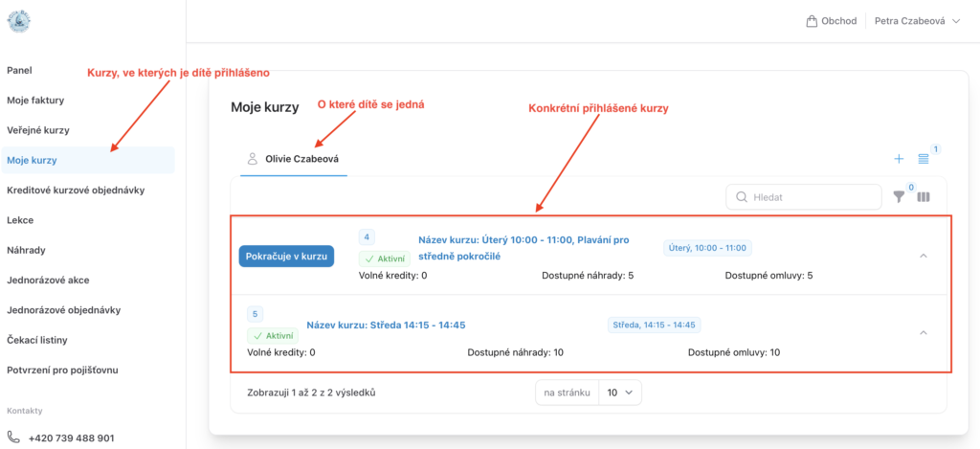Open the Středa 14:15 - 14:45 course link
This screenshot has height=449, width=980.
(x=386, y=325)
